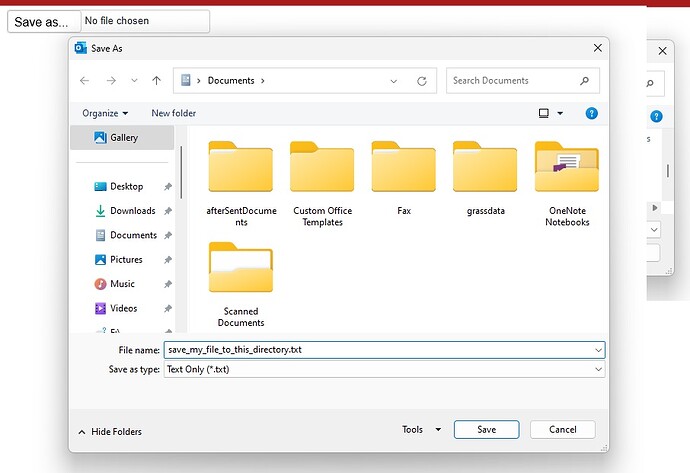Click the Save button
The image size is (690, 473).
[486, 429]
